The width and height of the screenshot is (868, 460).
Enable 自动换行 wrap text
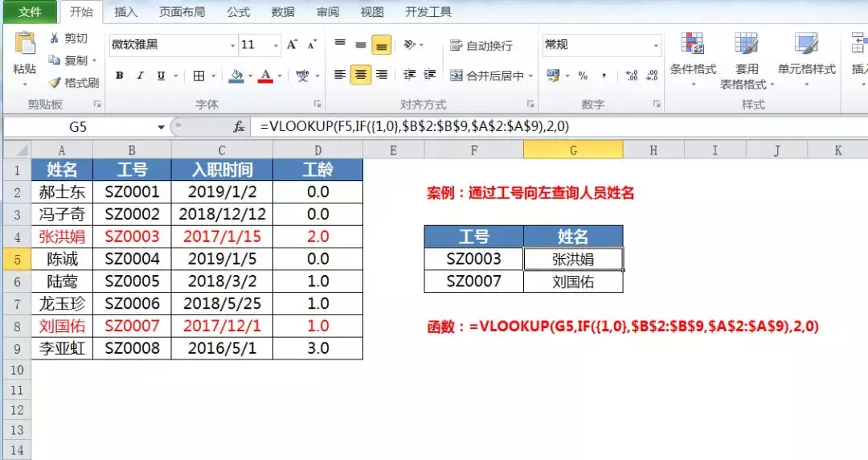pyautogui.click(x=481, y=46)
